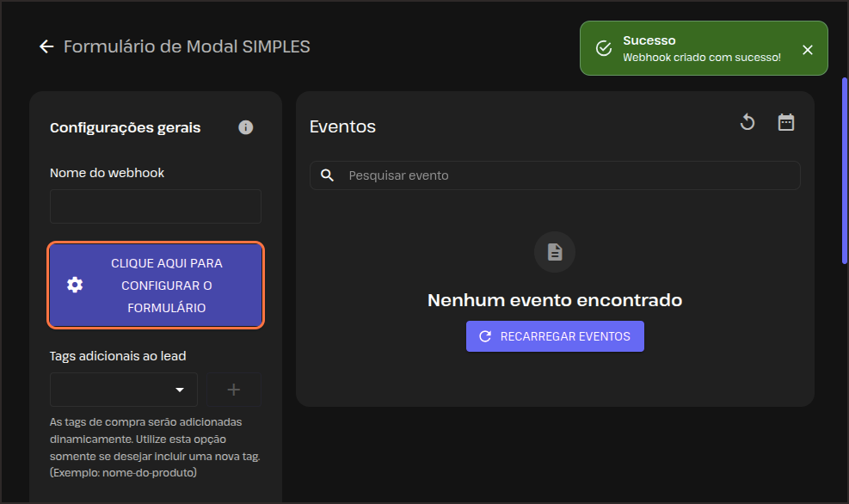The image size is (849, 504).
Task: Click the vertical scrollbar on the right
Action: (844, 172)
